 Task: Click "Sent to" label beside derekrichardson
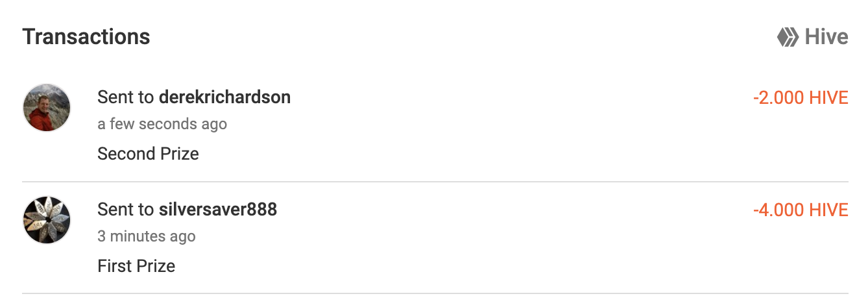[x=126, y=97]
